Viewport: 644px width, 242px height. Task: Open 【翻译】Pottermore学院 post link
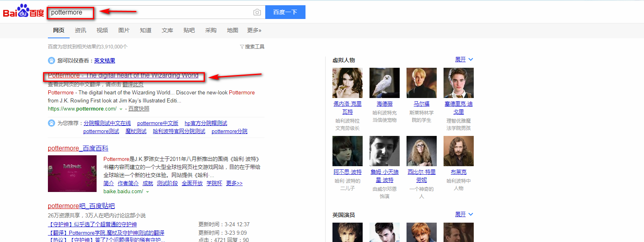pyautogui.click(x=106, y=233)
